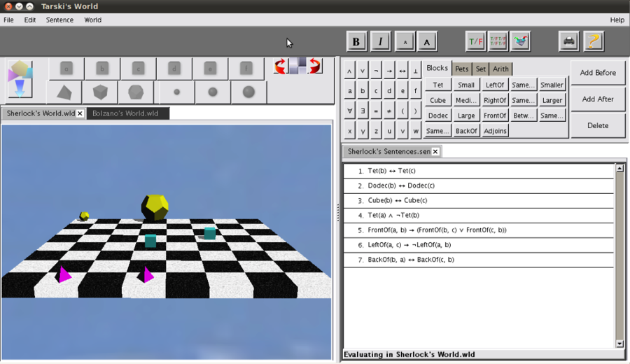Click the verify all sentences icon
This screenshot has width=630, height=364.
click(498, 41)
